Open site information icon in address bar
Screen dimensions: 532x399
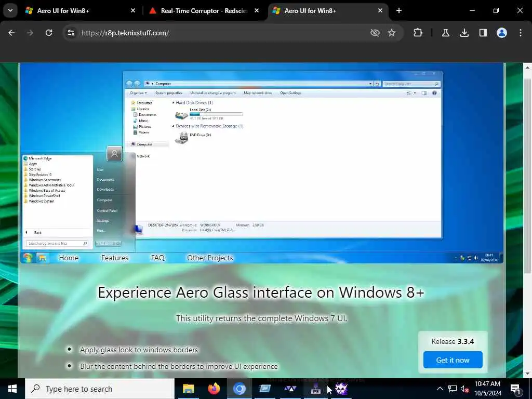click(71, 33)
